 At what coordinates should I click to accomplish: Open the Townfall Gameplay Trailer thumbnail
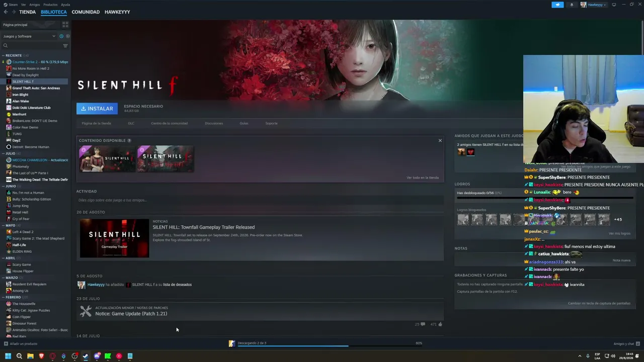115,238
